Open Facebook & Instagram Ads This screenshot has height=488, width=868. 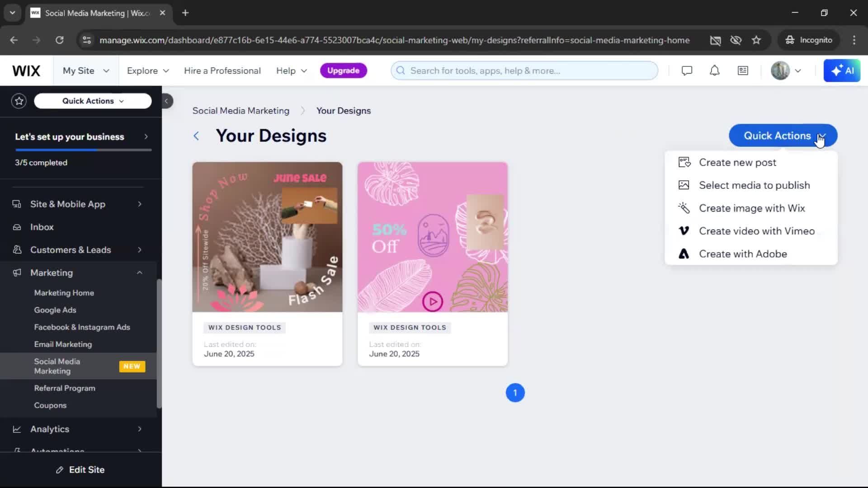point(82,327)
